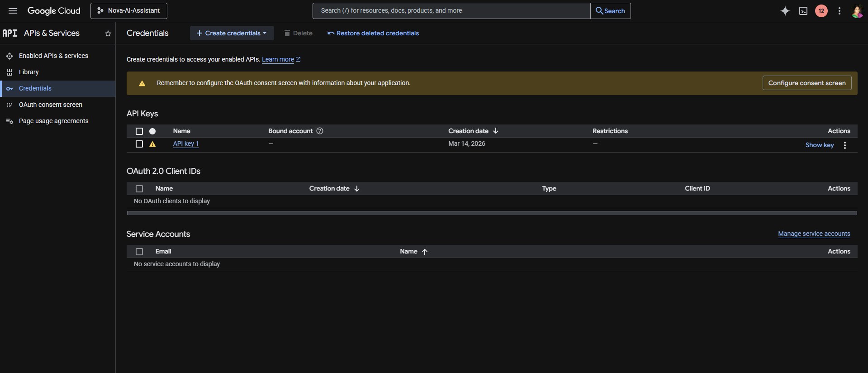868x373 pixels.
Task: Sort service accounts by Name arrow
Action: (x=425, y=252)
